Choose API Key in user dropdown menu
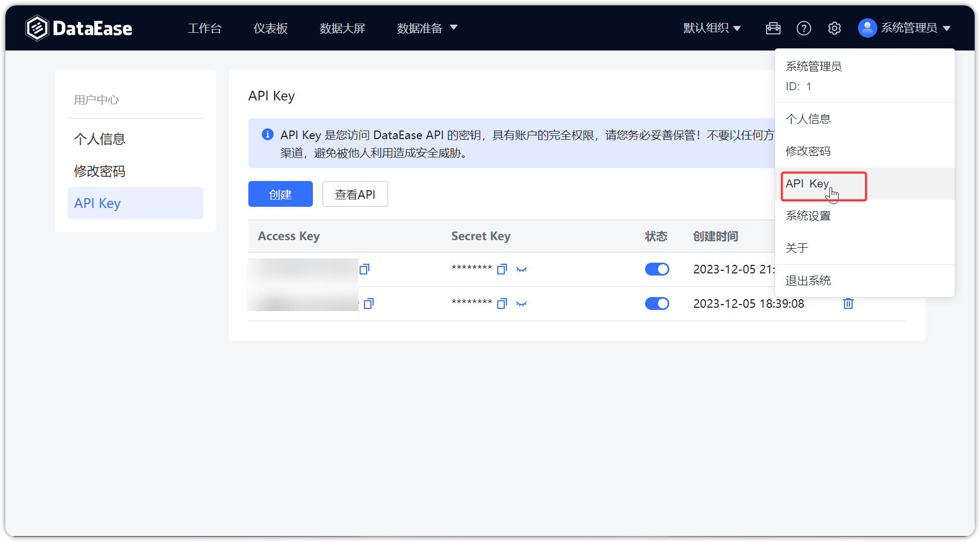The width and height of the screenshot is (980, 542). pyautogui.click(x=865, y=184)
